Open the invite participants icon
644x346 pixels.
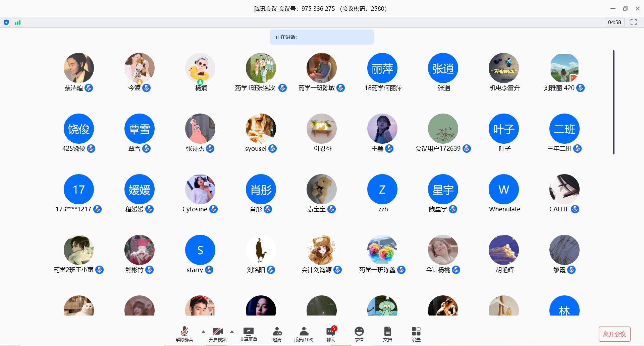coord(277,334)
